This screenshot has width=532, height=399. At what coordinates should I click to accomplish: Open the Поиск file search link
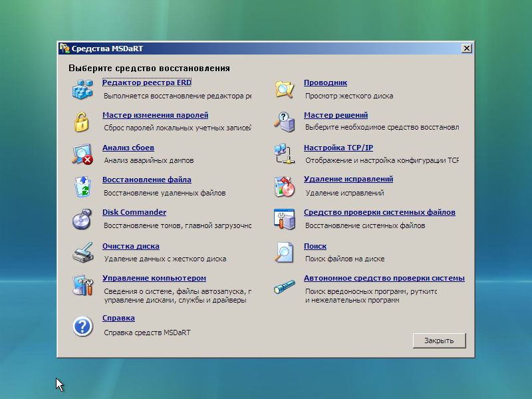(315, 246)
